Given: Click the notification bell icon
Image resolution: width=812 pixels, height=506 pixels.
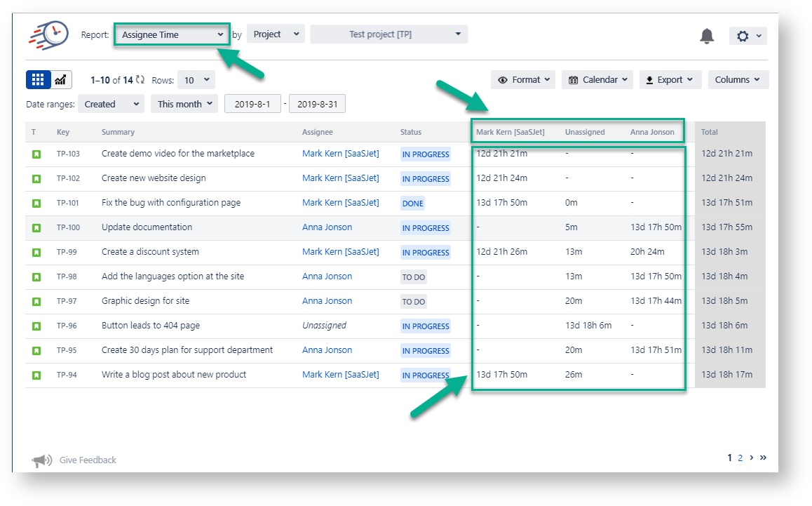Looking at the screenshot, I should click(x=707, y=36).
